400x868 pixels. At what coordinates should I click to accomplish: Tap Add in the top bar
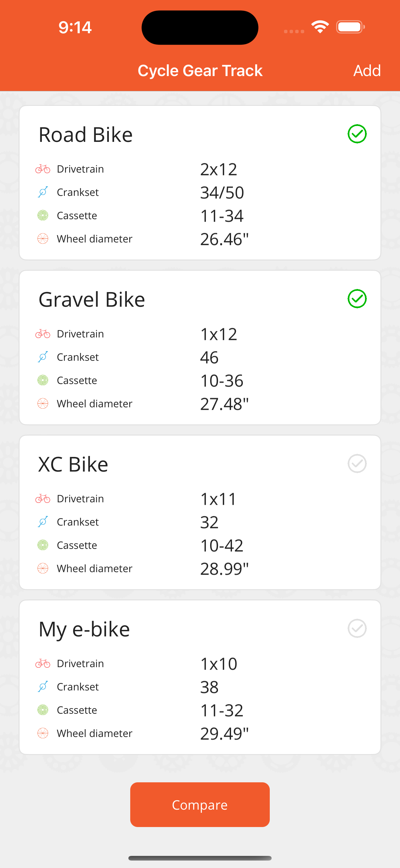[x=367, y=70]
